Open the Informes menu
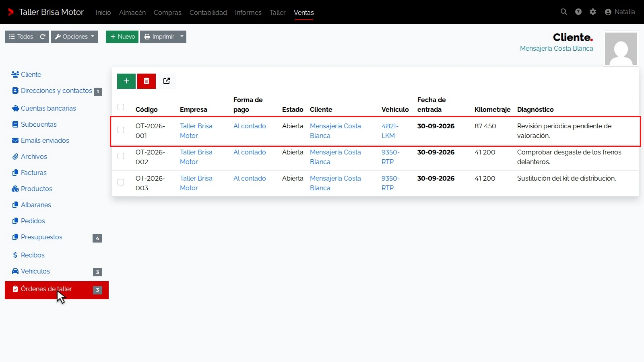The width and height of the screenshot is (644, 362). point(248,12)
